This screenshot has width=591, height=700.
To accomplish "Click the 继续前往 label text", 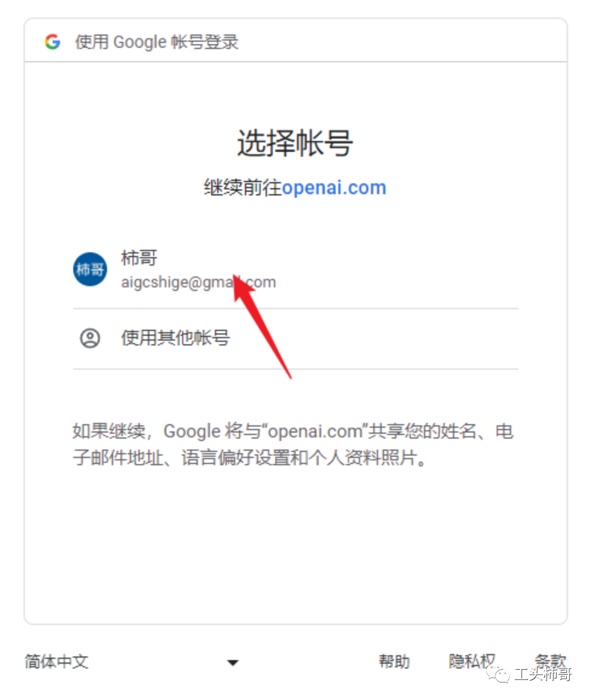I will click(x=243, y=188).
